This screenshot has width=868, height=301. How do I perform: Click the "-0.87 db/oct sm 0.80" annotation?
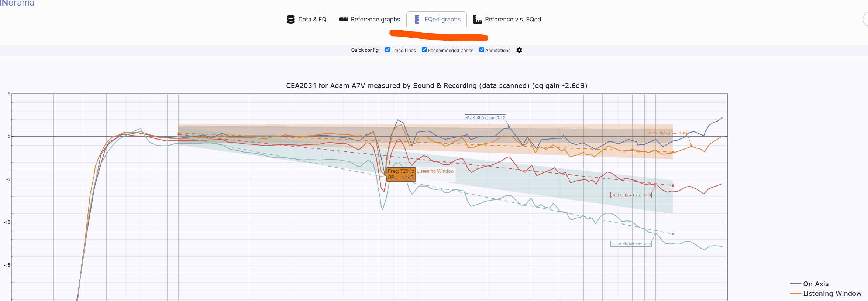[631, 195]
